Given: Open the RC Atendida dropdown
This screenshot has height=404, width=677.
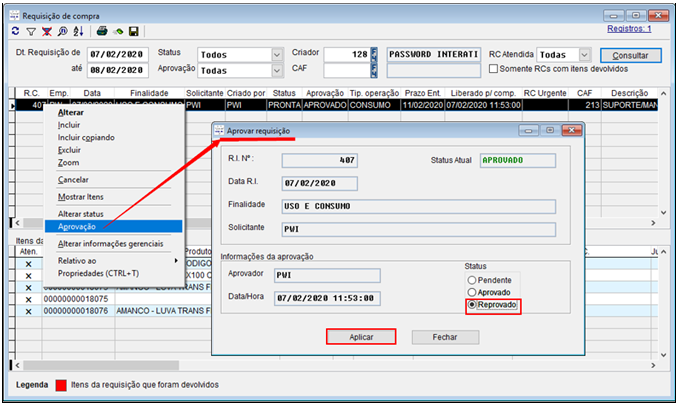Looking at the screenshot, I should [x=584, y=54].
